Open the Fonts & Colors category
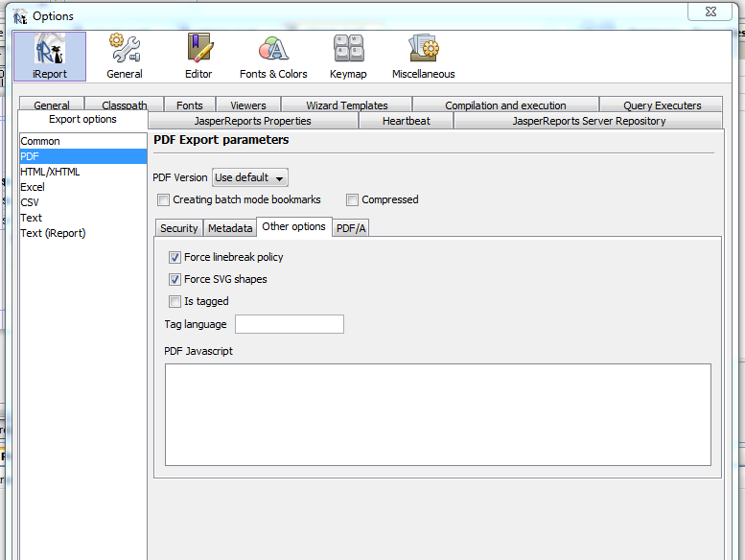Viewport: 745px width, 560px height. 273,57
